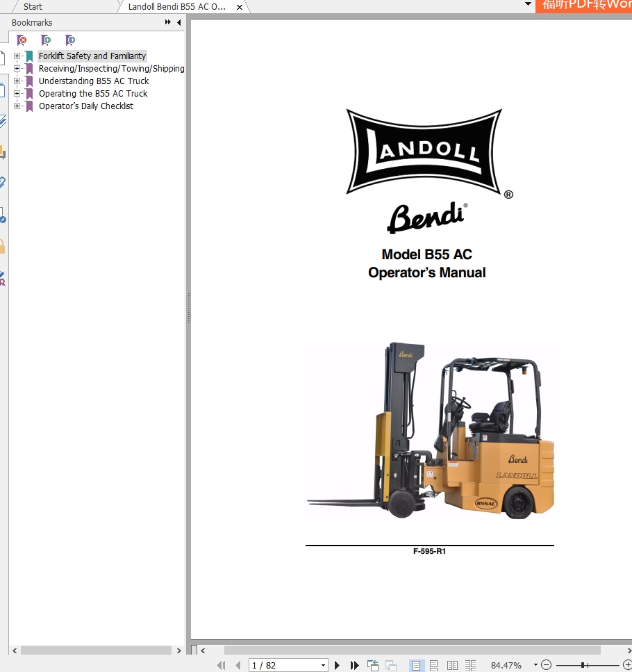Zoom out with the minus button
Screen dimensions: 632x672
(x=547, y=665)
